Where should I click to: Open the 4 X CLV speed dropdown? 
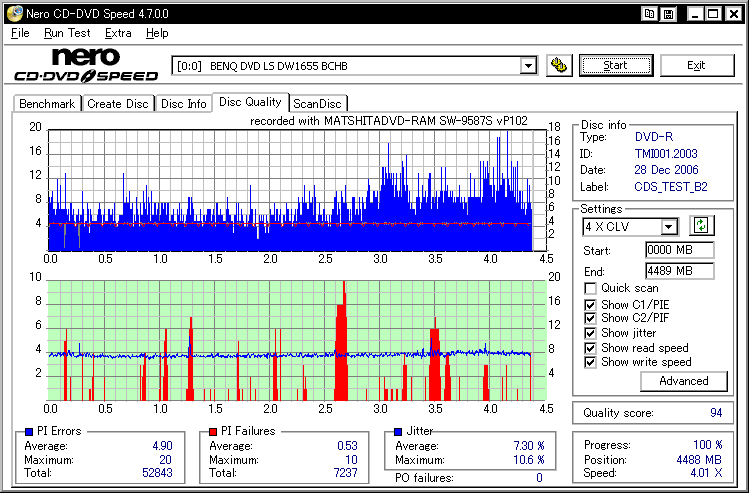click(x=669, y=226)
